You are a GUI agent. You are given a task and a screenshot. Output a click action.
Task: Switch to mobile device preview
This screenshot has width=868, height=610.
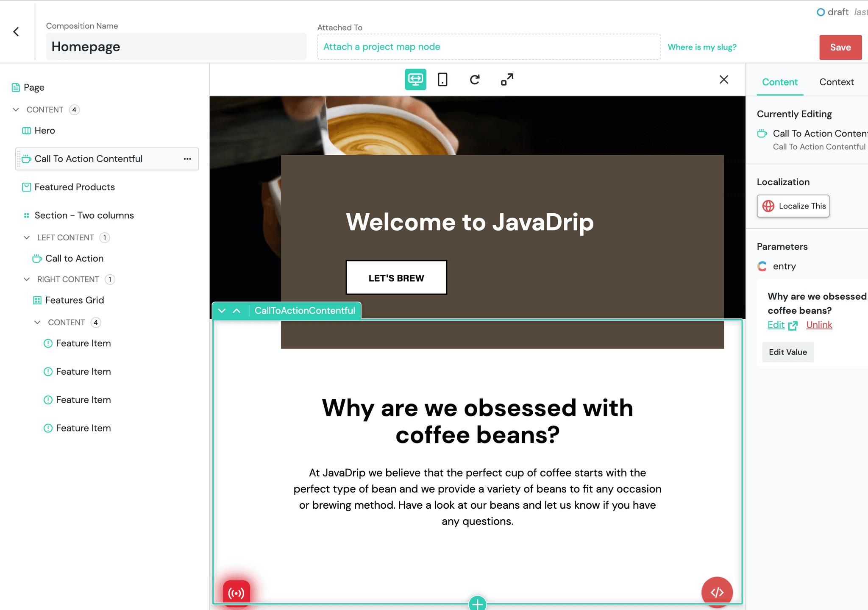[x=442, y=80]
